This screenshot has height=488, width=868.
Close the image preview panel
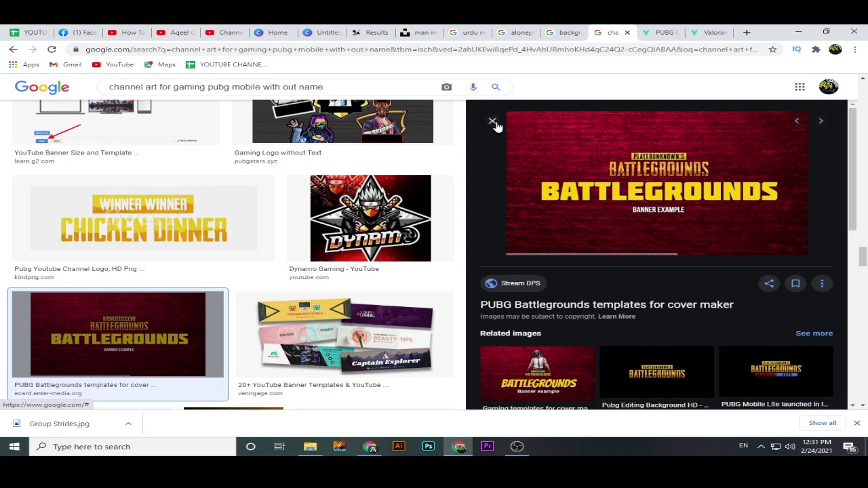tap(492, 121)
